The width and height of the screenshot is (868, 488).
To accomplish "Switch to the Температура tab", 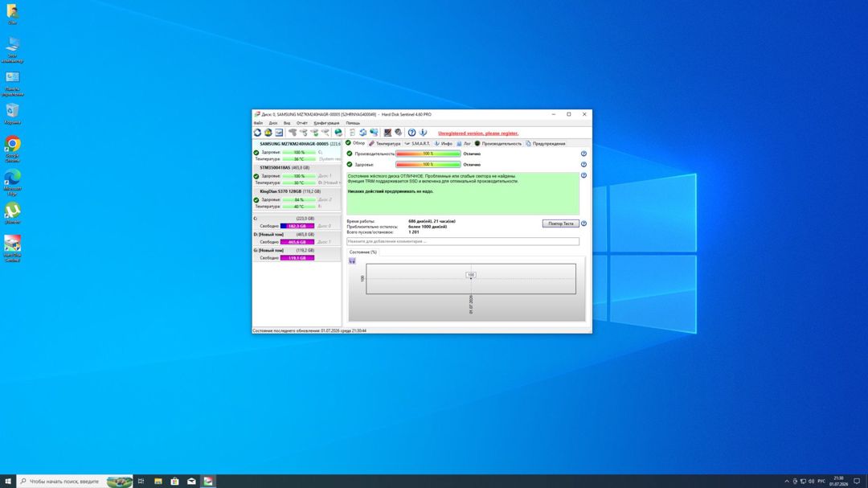I will tap(385, 143).
